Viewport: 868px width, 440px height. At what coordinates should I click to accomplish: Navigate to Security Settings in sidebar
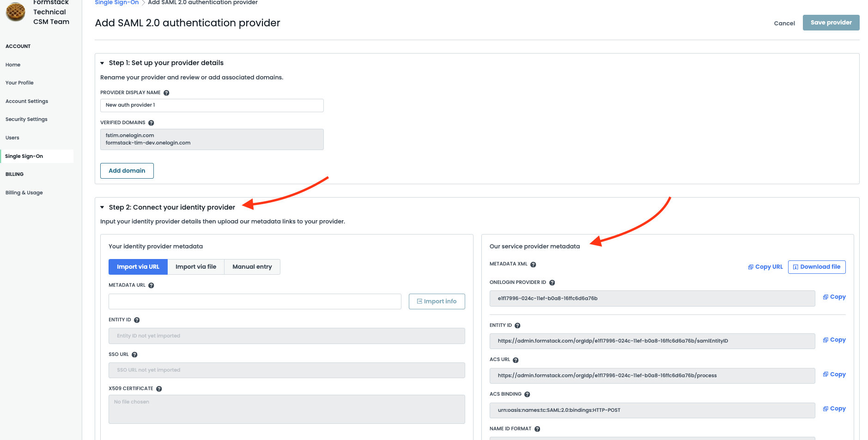coord(26,119)
